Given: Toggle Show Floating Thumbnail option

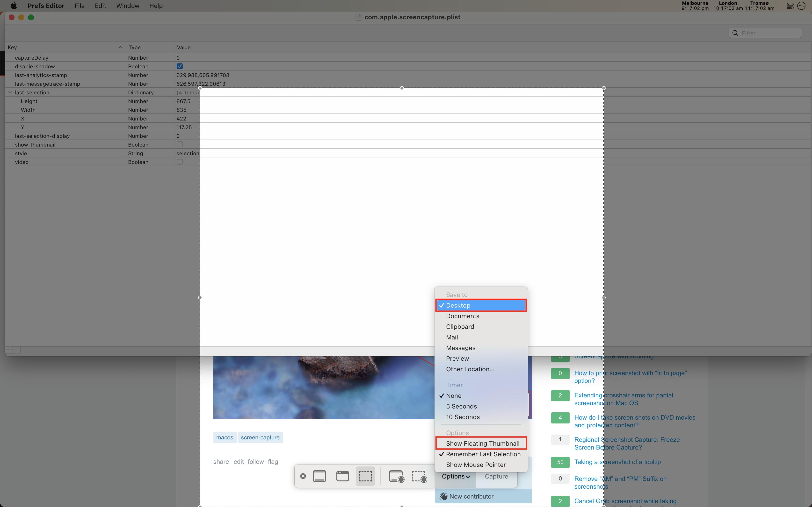Looking at the screenshot, I should tap(482, 443).
